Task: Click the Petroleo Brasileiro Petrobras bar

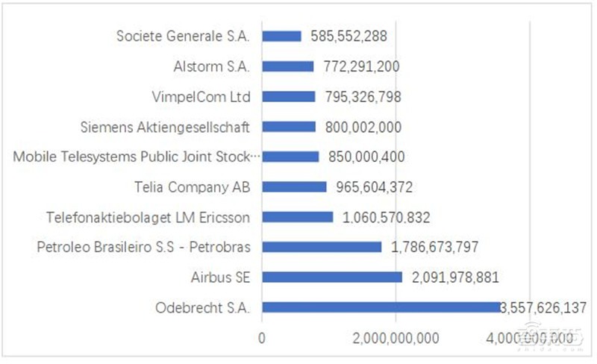Action: pos(322,247)
